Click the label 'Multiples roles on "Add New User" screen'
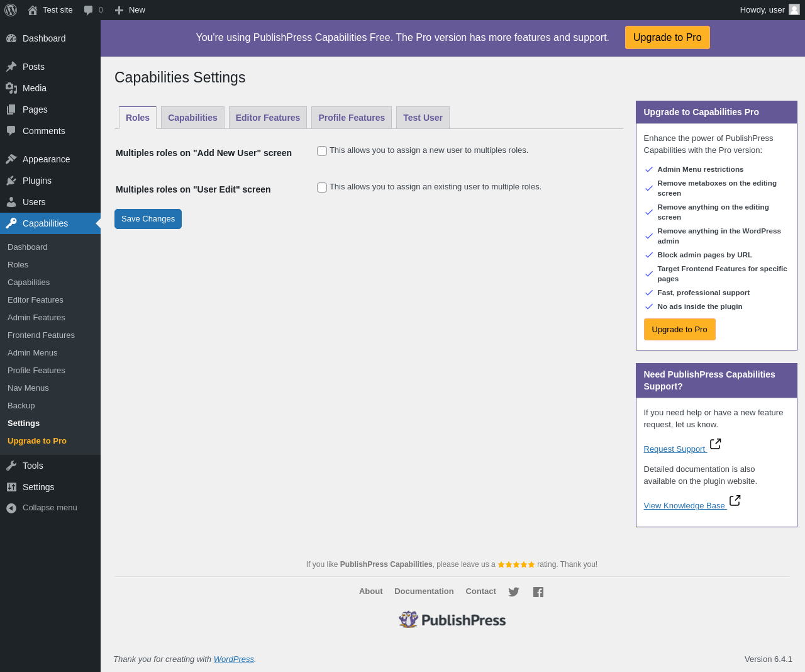This screenshot has height=672, width=805. [x=204, y=153]
